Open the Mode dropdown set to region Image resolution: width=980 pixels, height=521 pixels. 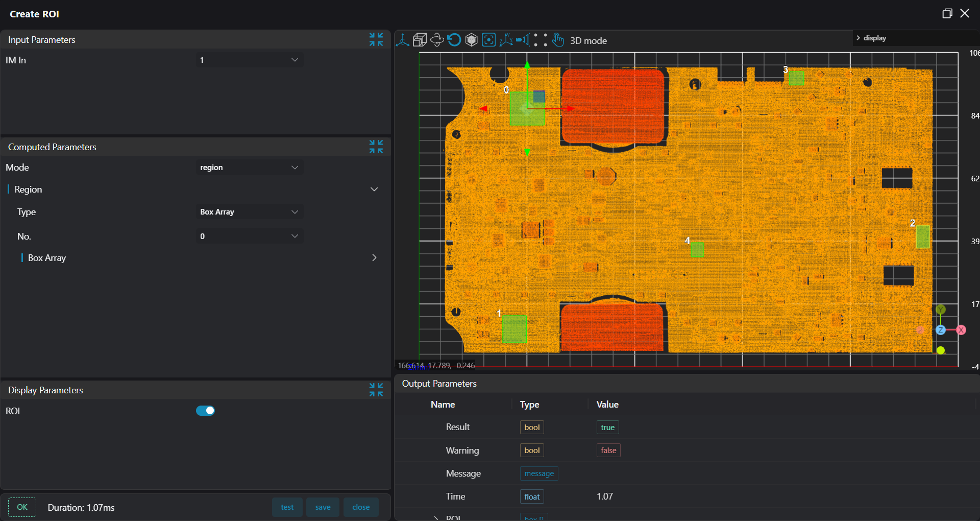pos(250,168)
